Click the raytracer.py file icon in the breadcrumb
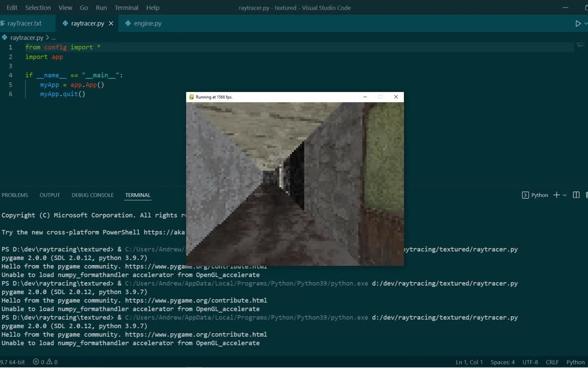Viewport: 588px width, 368px height. [5, 37]
